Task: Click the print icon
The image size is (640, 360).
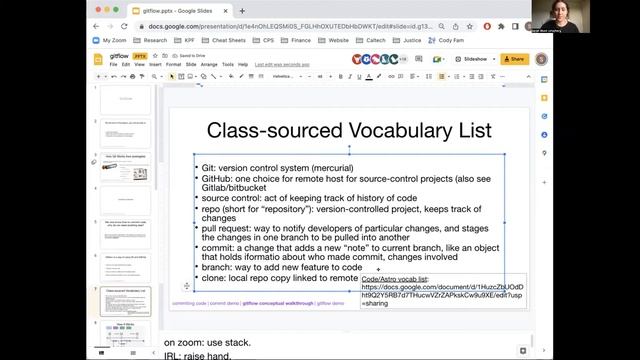Action: click(133, 76)
